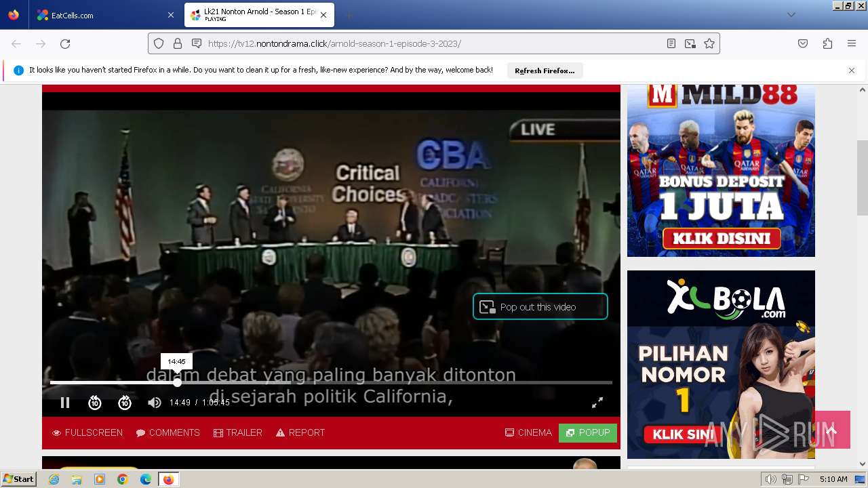This screenshot has width=868, height=488.
Task: Open video in green POPUP button
Action: pyautogui.click(x=588, y=432)
